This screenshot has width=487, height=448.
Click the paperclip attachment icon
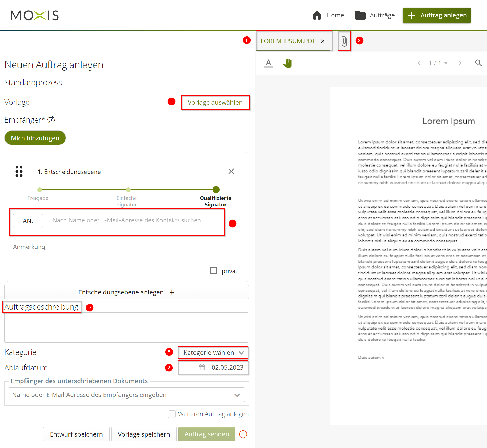(x=344, y=41)
